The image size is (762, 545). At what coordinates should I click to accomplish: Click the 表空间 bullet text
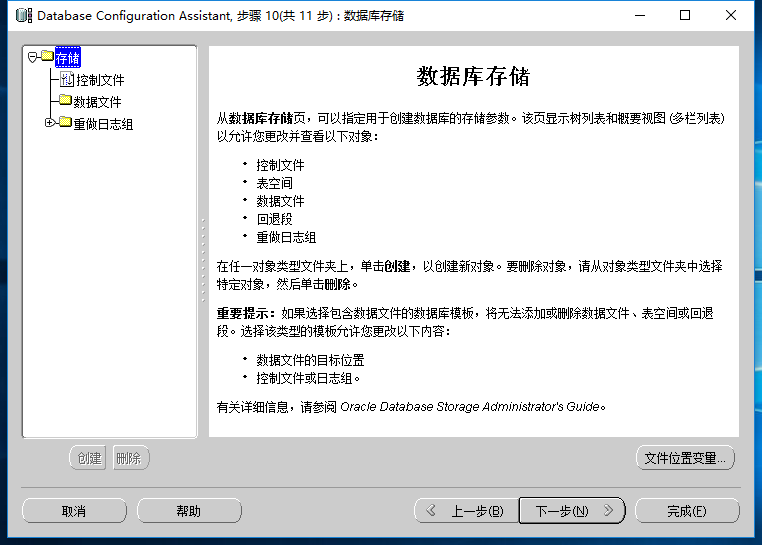click(275, 183)
